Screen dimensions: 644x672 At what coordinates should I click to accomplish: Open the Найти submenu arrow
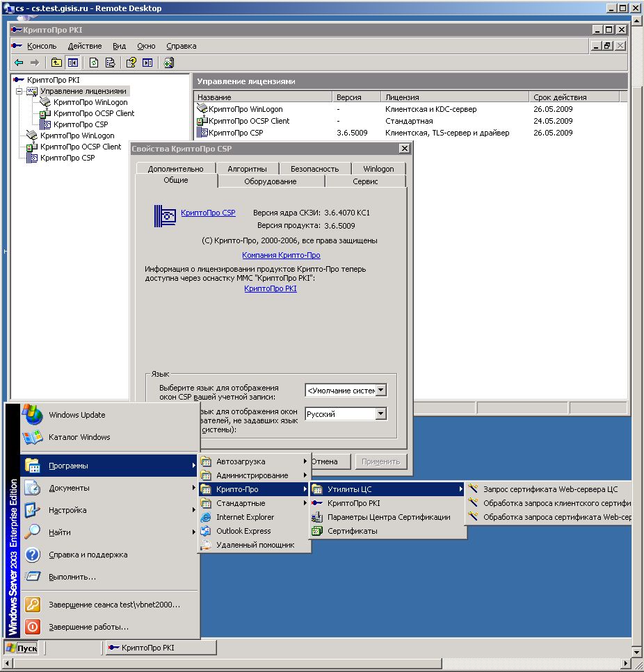click(x=194, y=532)
